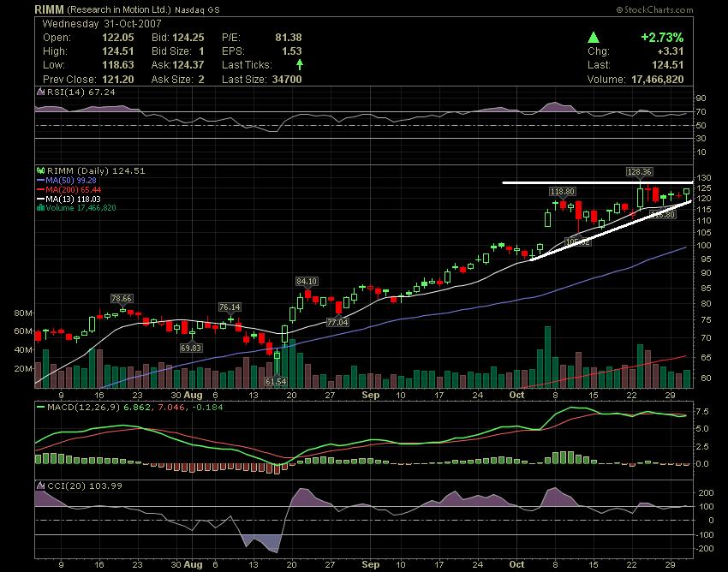Click the 61.54 price low callout
728x572 pixels.
coord(276,382)
